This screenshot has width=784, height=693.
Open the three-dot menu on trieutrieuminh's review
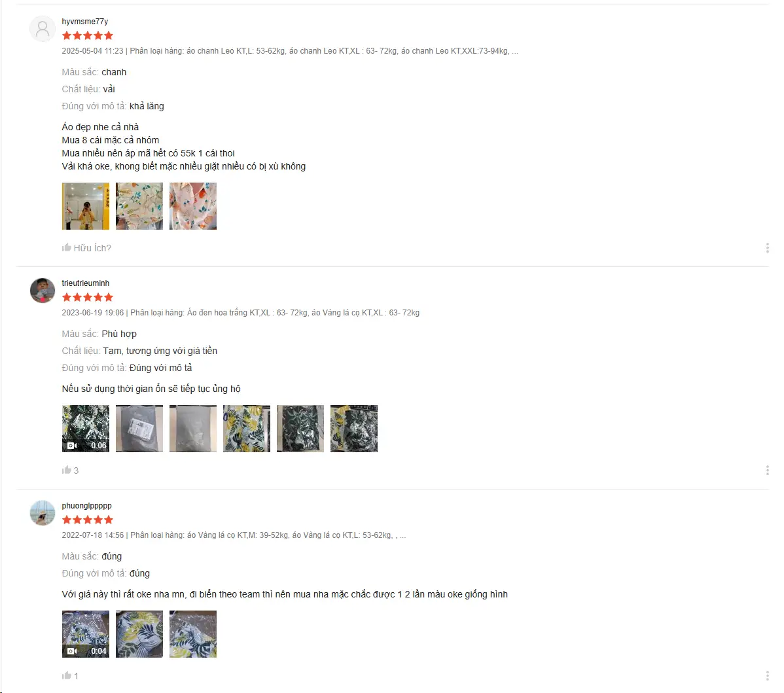(767, 470)
